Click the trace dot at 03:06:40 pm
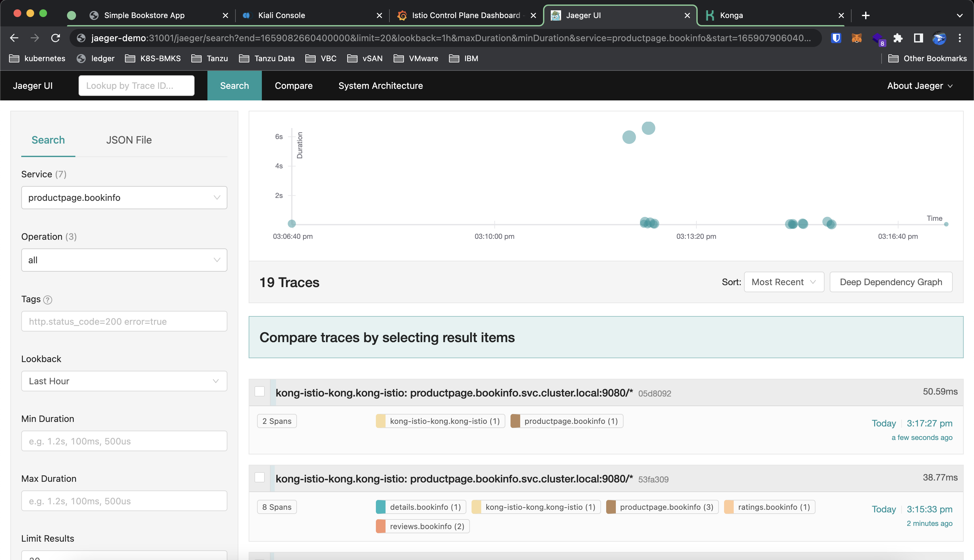Screen dimensions: 974x560 [x=292, y=223]
